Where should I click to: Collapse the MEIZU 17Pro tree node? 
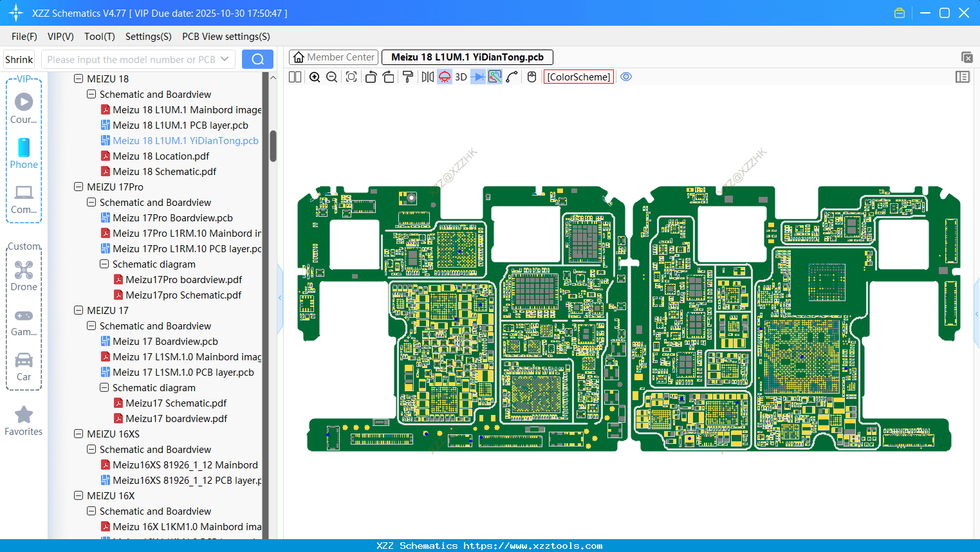(79, 187)
